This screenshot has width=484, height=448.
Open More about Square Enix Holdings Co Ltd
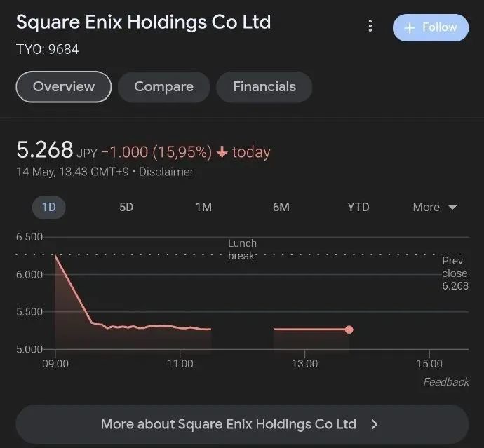pyautogui.click(x=229, y=424)
